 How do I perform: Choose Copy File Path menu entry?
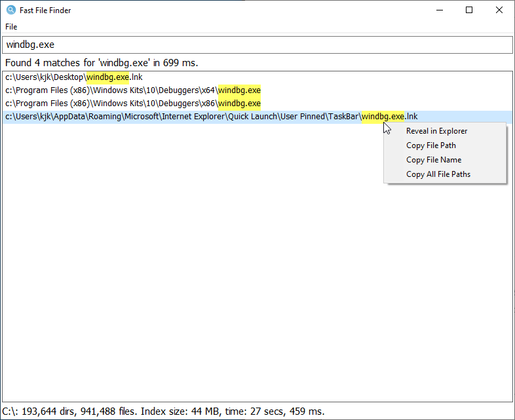coord(430,145)
